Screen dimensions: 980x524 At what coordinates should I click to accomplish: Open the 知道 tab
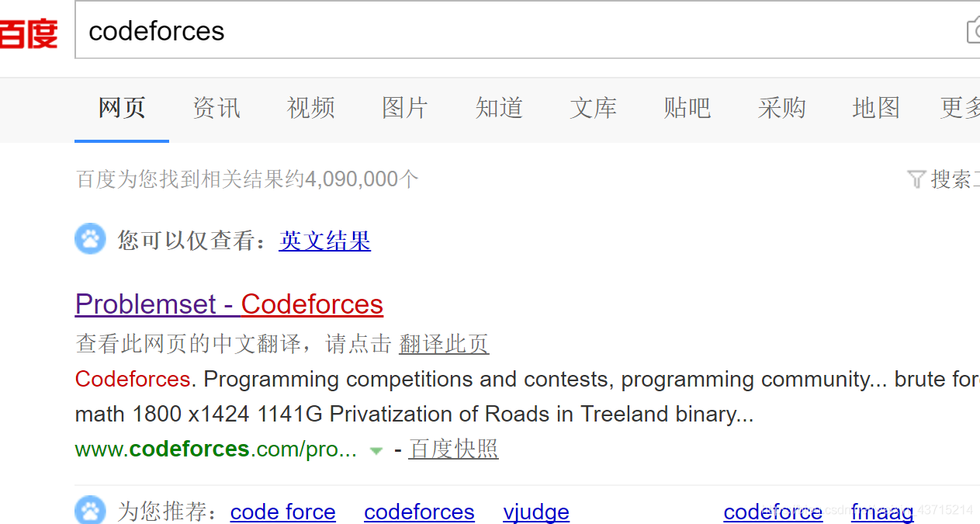click(x=499, y=107)
